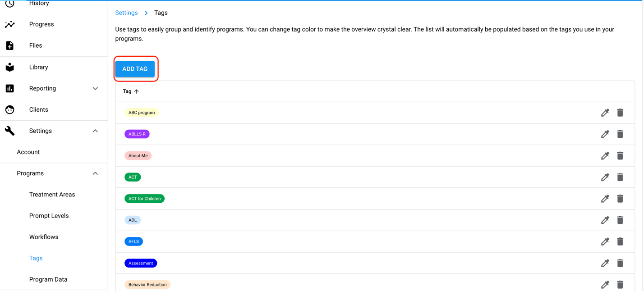
Task: Click the color picker icon for ABC program
Action: click(x=605, y=113)
